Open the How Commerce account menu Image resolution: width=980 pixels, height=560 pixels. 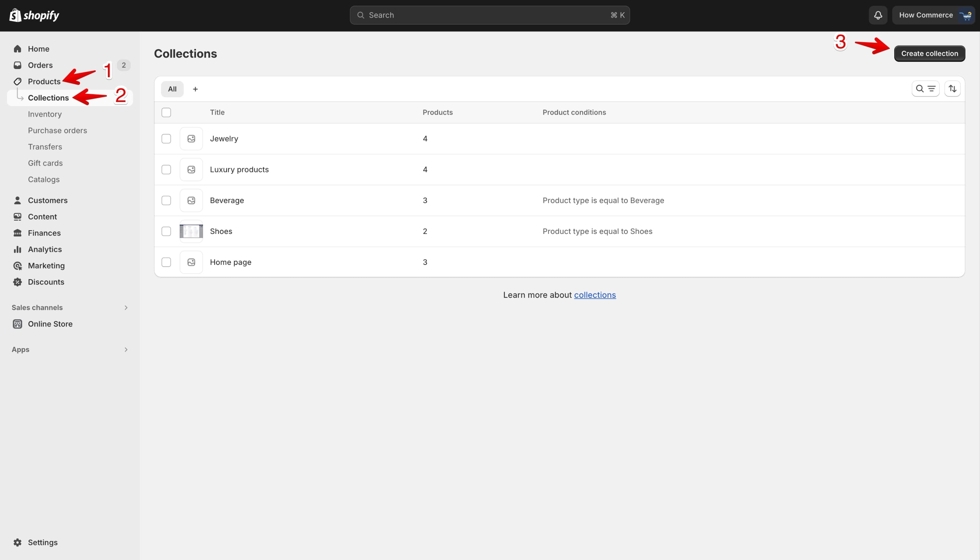(x=933, y=15)
